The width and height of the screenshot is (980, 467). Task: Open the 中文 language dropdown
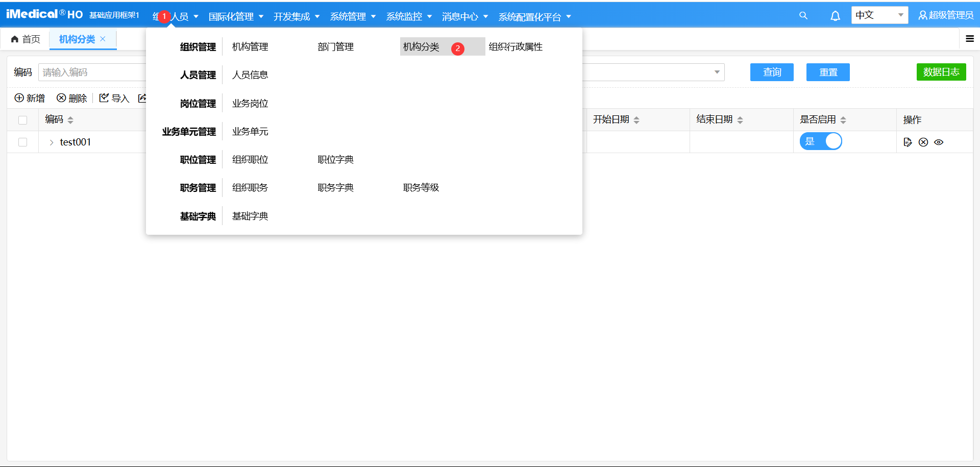pyautogui.click(x=879, y=15)
